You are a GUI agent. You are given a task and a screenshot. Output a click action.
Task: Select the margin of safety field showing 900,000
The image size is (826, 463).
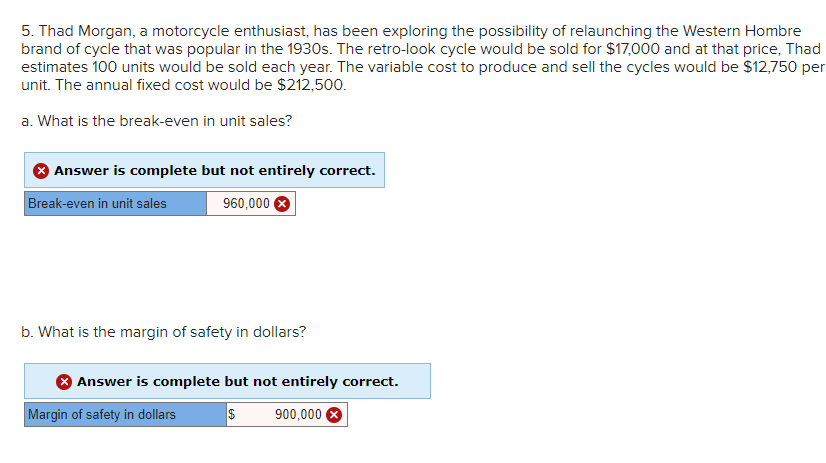tap(297, 415)
